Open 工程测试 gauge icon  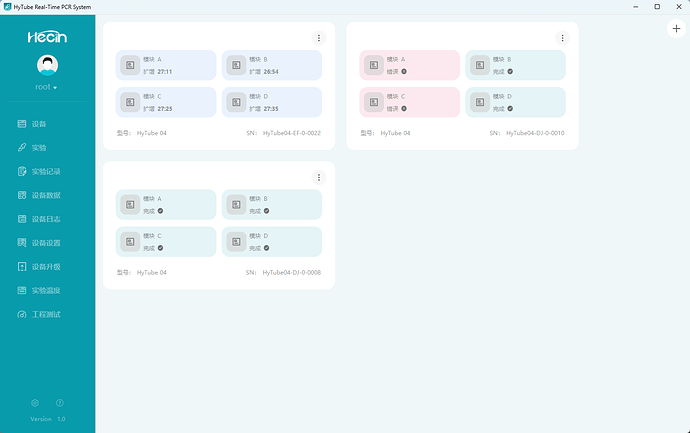click(x=22, y=314)
